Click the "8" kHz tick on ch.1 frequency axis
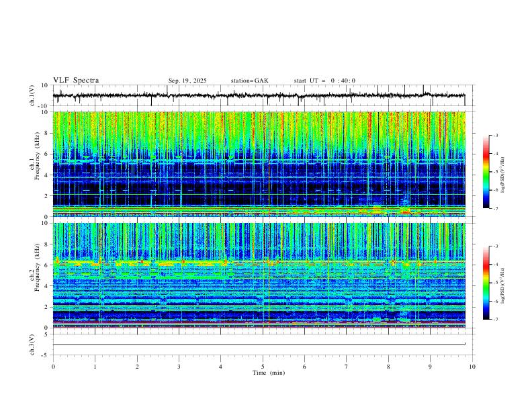The width and height of the screenshot is (532, 411). pos(47,133)
